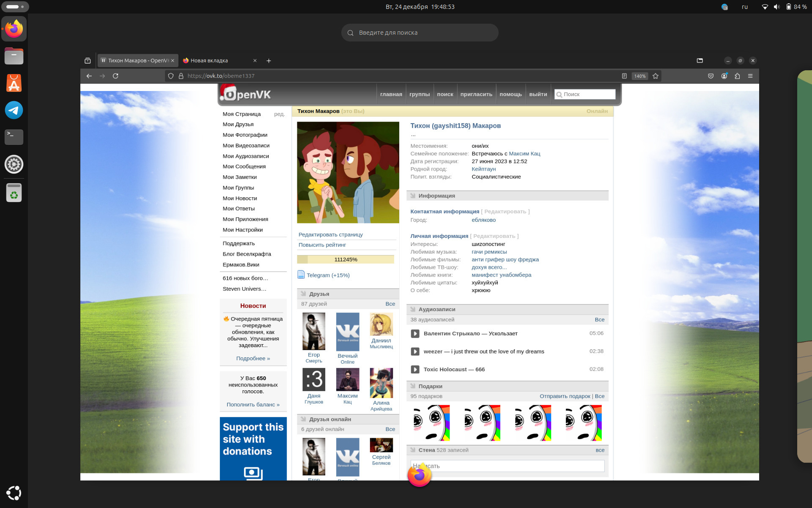This screenshot has height=508, width=812.
Task: Play the Toxic Holocaust — 666 track
Action: tap(415, 370)
